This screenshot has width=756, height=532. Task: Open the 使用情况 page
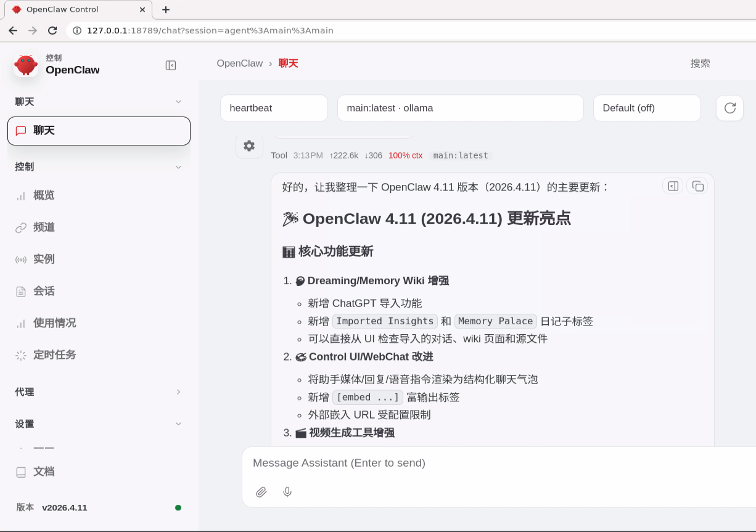coord(99,323)
